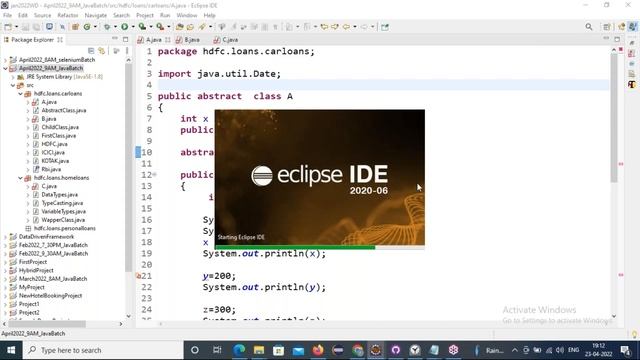The width and height of the screenshot is (640, 360).
Task: Collapse All in Package Explorer
Action: point(91,51)
